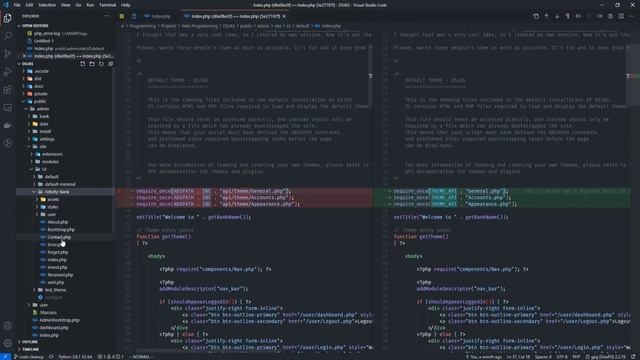This screenshot has width=640, height=360.
Task: Click New File icon in project header
Action: [83, 64]
